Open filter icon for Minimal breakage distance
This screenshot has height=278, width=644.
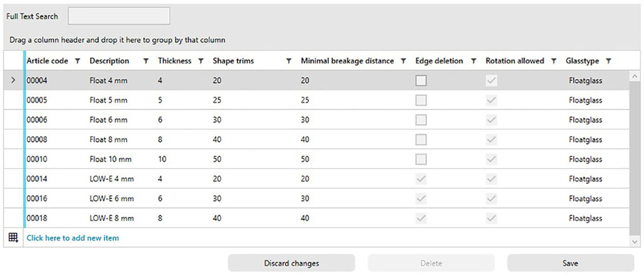click(403, 61)
